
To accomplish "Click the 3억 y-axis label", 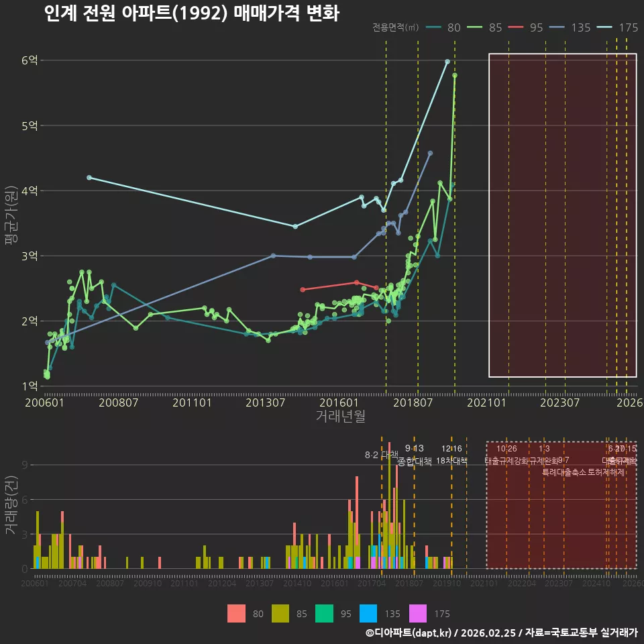I will [x=30, y=256].
